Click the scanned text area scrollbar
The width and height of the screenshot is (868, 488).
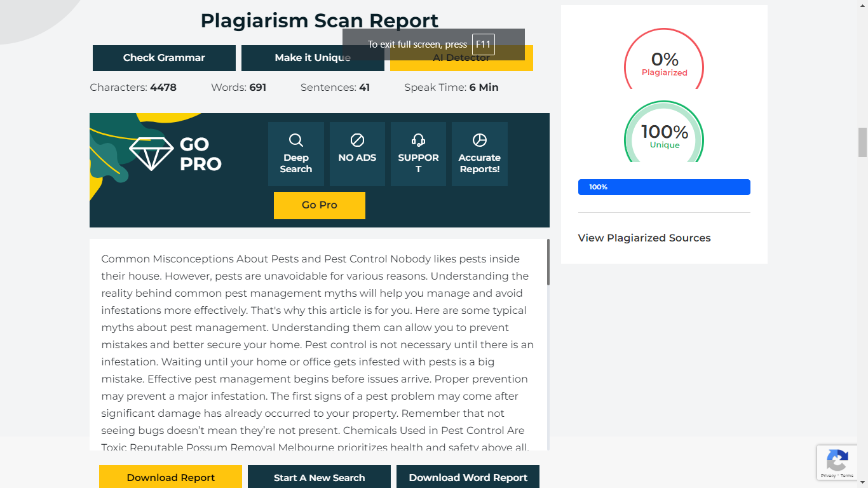pos(548,262)
